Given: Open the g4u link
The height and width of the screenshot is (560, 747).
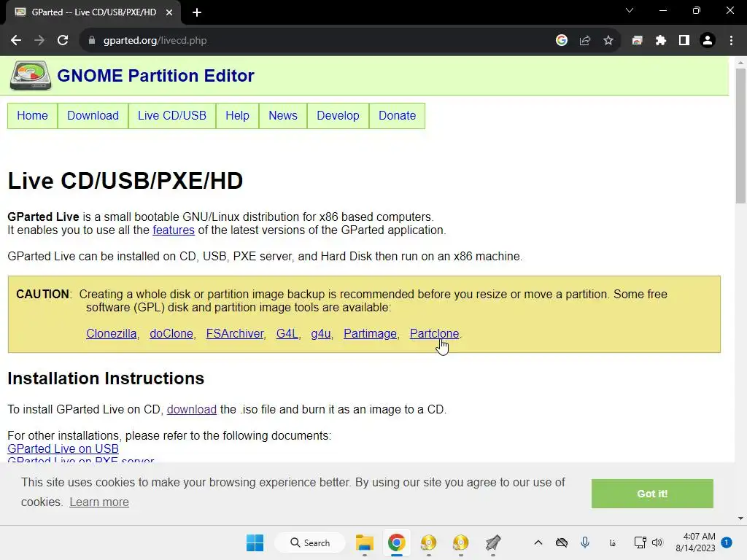Looking at the screenshot, I should point(321,333).
